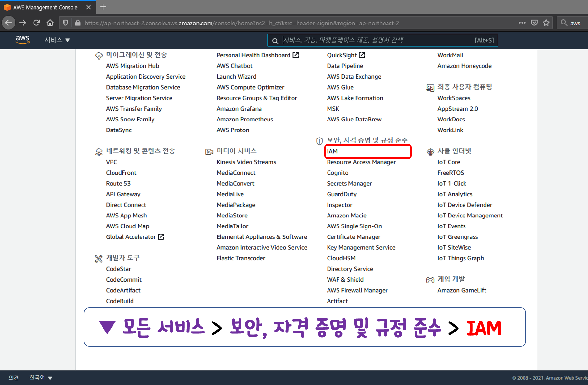588x385 pixels.
Task: Open the VPC service link
Action: pos(112,162)
